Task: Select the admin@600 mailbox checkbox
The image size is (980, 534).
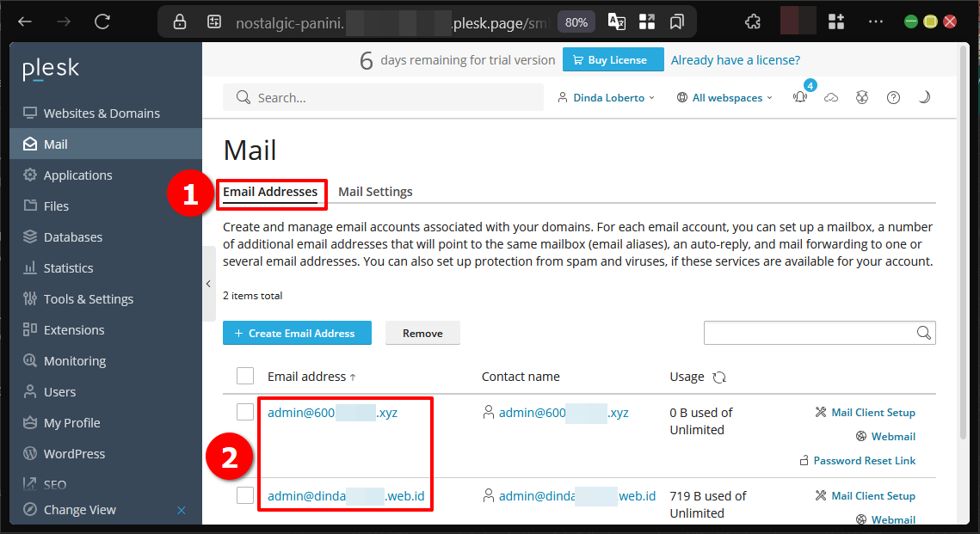Action: pyautogui.click(x=245, y=412)
